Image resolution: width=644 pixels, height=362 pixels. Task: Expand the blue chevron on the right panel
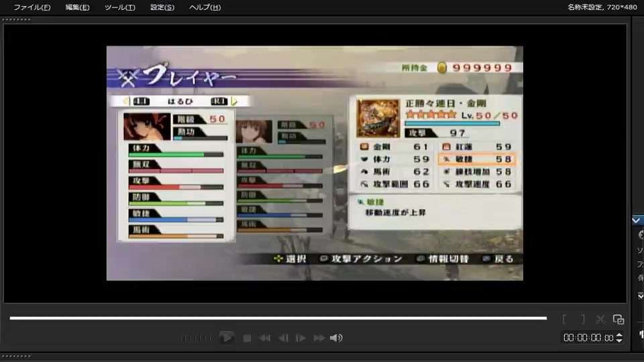[637, 221]
